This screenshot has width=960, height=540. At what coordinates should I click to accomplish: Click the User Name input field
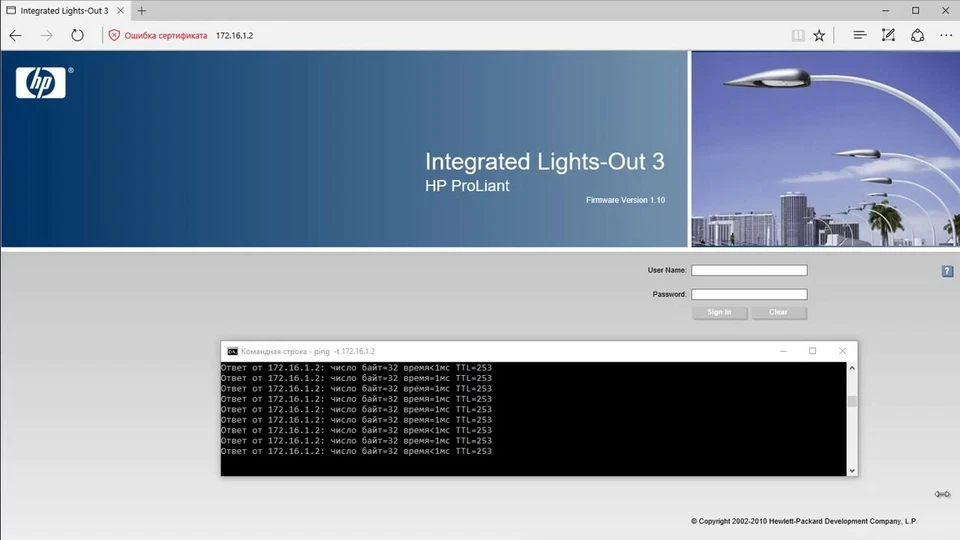pyautogui.click(x=749, y=270)
